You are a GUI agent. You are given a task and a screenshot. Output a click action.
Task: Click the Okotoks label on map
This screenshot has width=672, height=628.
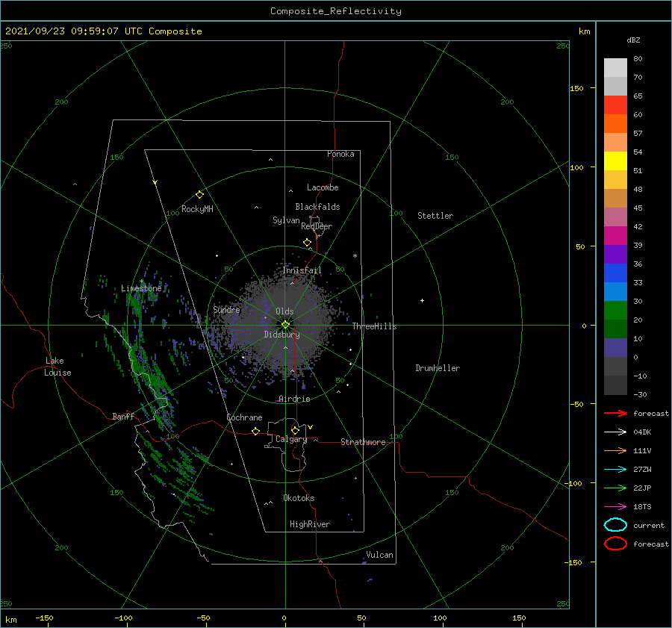coord(299,498)
